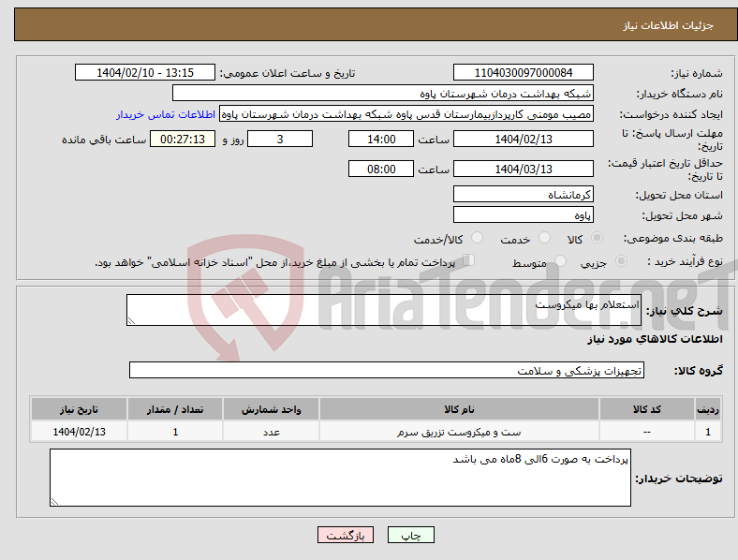Click the شرح کلی نیاز text area
This screenshot has width=738, height=560.
click(384, 310)
